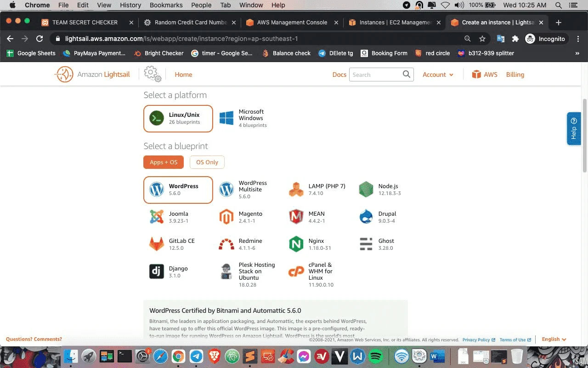Expand the Help side panel tab
The image size is (588, 368).
(574, 129)
